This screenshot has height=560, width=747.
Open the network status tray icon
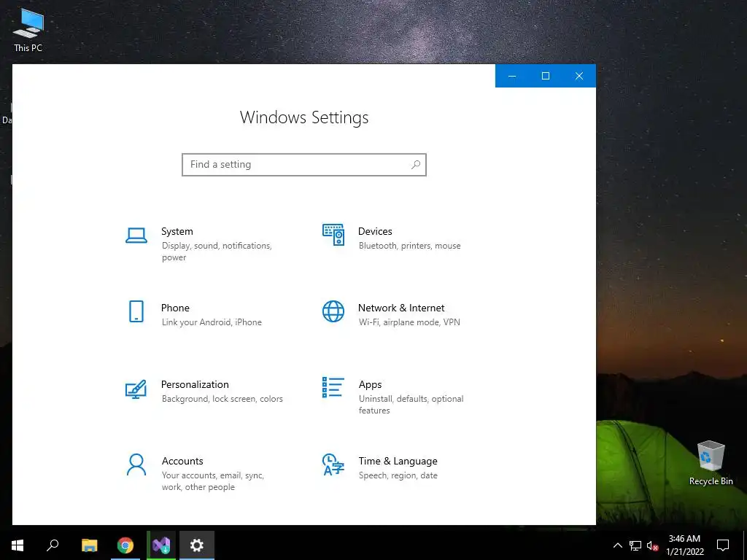pyautogui.click(x=635, y=545)
